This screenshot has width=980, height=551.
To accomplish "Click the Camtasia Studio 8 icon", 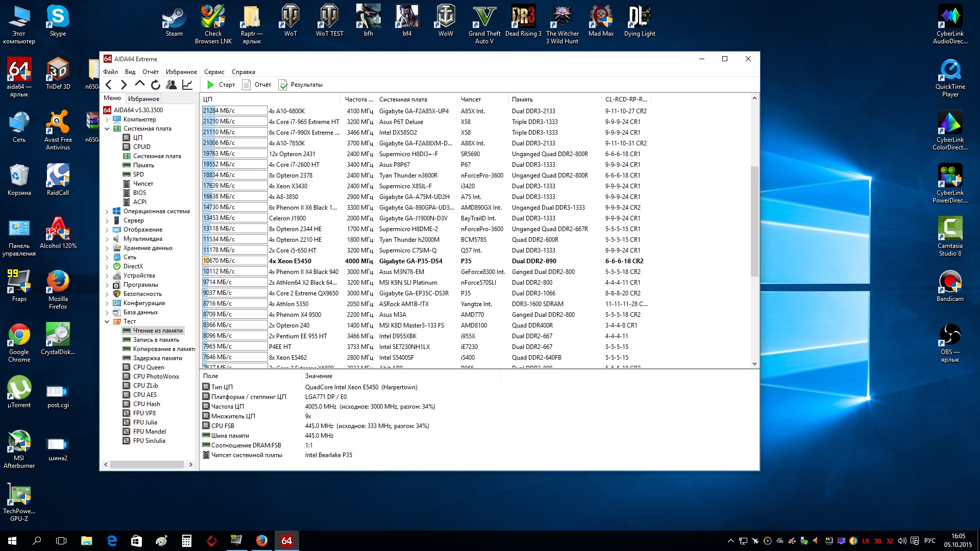I will click(x=950, y=236).
